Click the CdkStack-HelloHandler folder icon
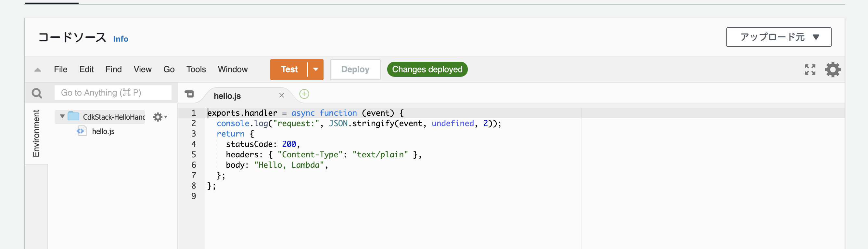868x249 pixels. (x=73, y=116)
